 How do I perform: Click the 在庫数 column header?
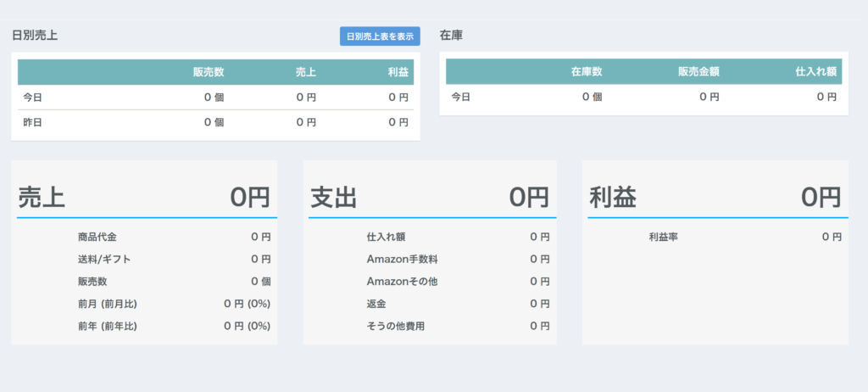[586, 72]
